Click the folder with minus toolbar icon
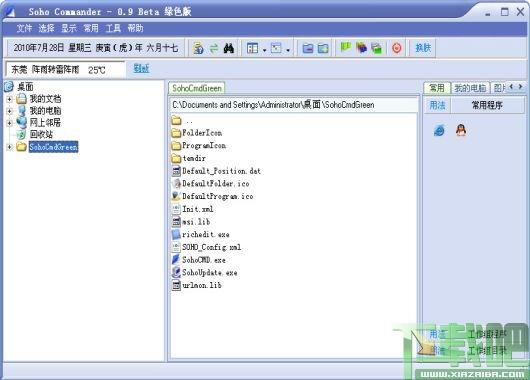The height and width of the screenshot is (380, 530). coord(307,48)
